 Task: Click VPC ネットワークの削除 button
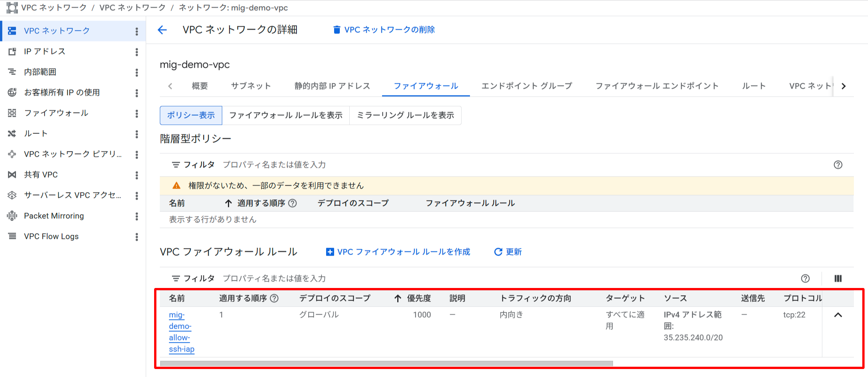coord(384,30)
